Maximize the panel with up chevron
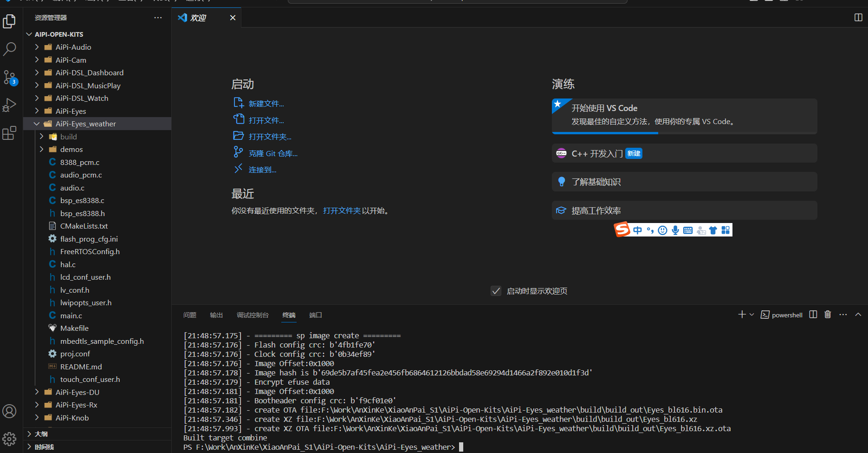 858,315
